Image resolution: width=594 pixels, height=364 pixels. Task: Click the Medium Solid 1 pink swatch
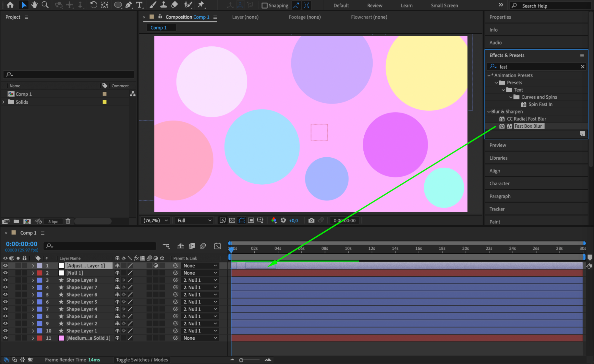coord(61,338)
